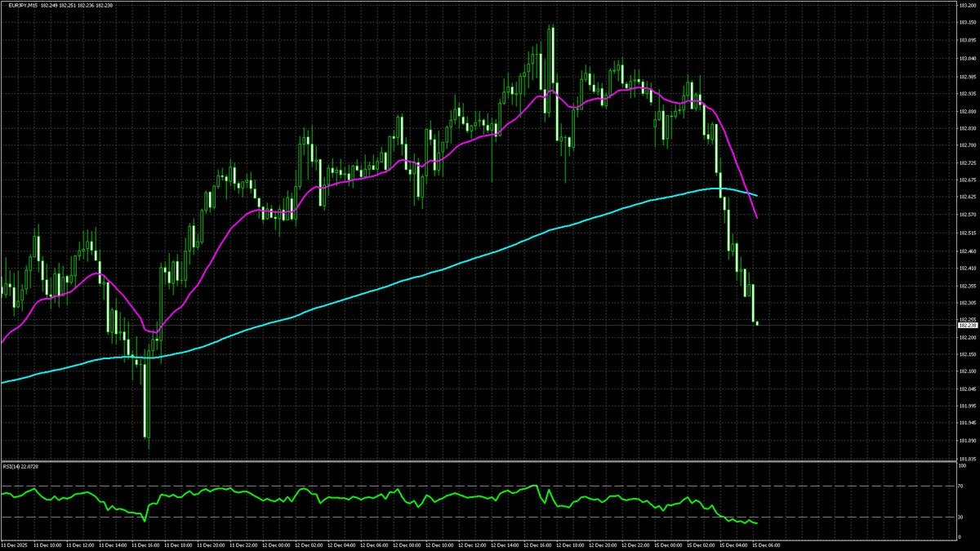
Task: Click the 182.625 price scale label
Action: click(x=965, y=198)
